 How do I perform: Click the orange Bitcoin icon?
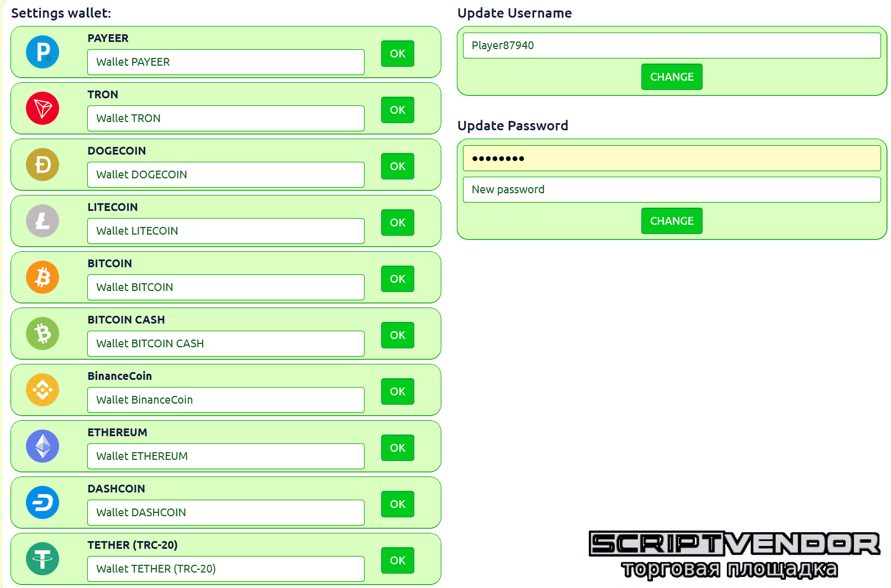pyautogui.click(x=43, y=277)
